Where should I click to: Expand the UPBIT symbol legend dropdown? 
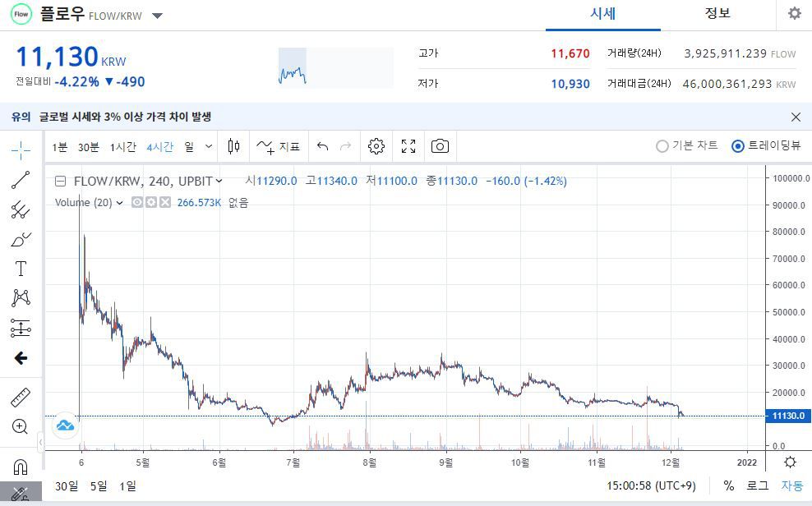219,181
